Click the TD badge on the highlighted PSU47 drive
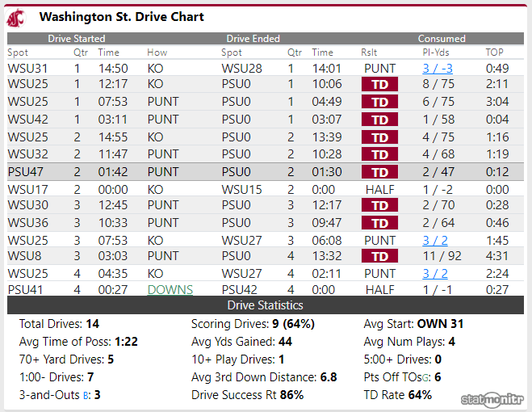The image size is (532, 412). pos(379,172)
